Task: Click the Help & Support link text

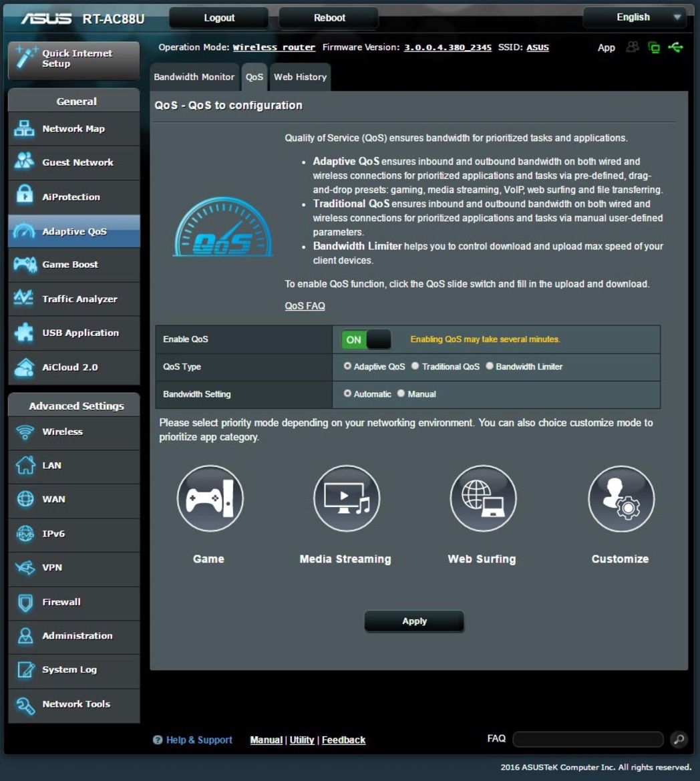Action: (x=199, y=740)
